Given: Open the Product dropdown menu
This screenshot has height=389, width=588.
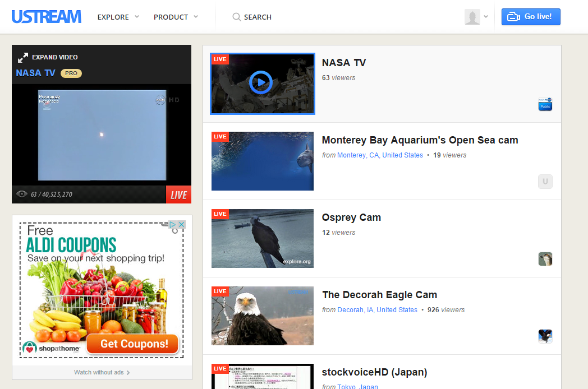Looking at the screenshot, I should [176, 17].
